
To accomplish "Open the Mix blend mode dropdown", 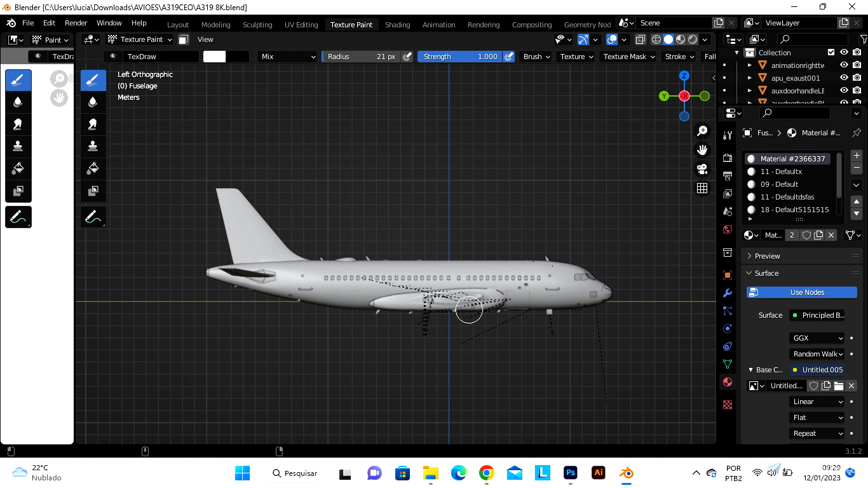I will coord(288,57).
